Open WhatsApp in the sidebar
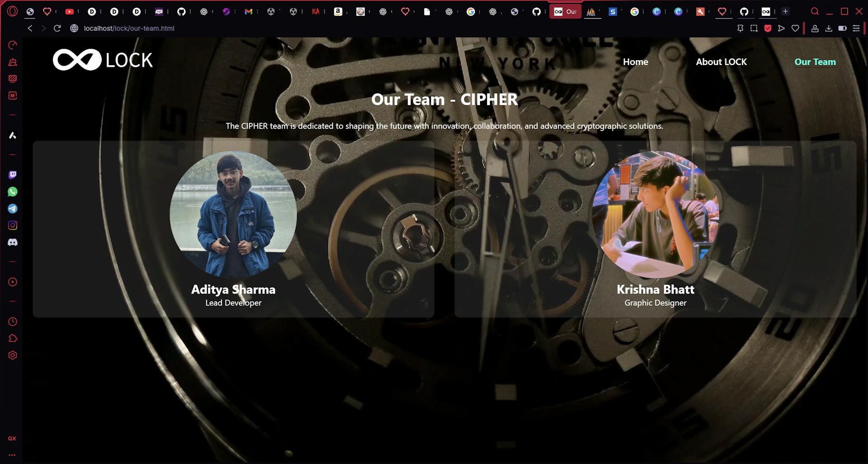This screenshot has height=464, width=868. click(x=13, y=192)
